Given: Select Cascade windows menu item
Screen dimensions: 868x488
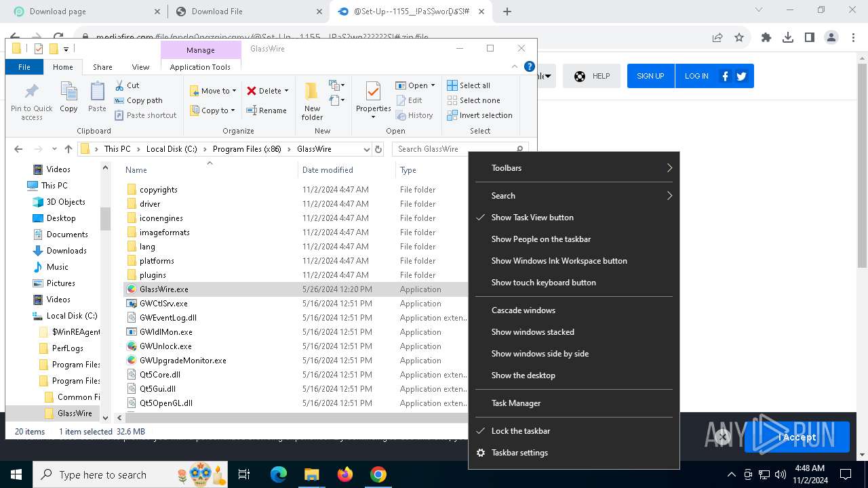Looking at the screenshot, I should click(574, 310).
